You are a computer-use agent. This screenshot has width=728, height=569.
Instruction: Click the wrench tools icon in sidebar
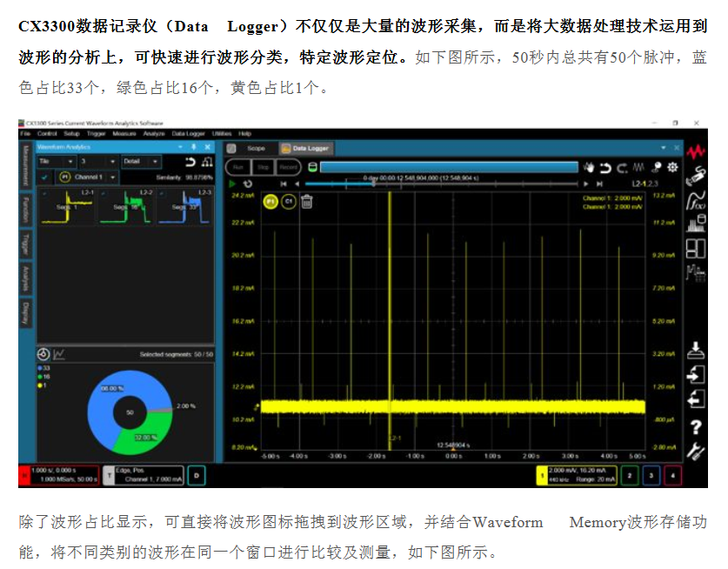tap(695, 451)
